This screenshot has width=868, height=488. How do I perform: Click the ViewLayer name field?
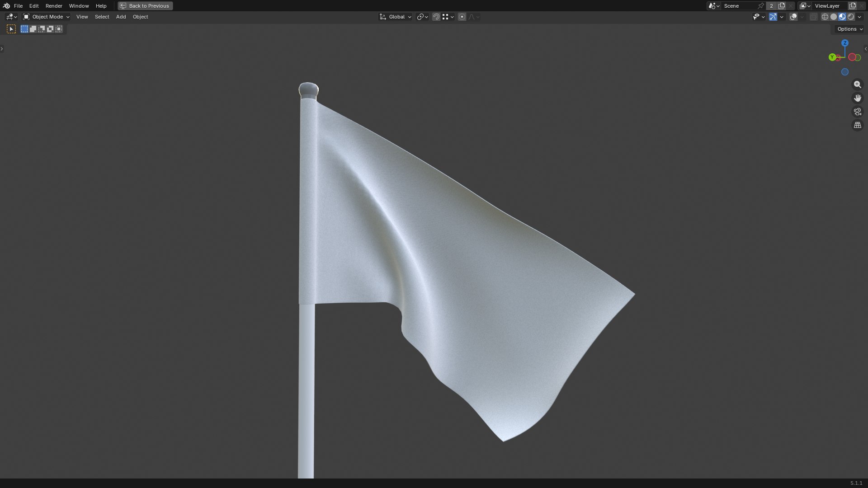click(x=830, y=6)
